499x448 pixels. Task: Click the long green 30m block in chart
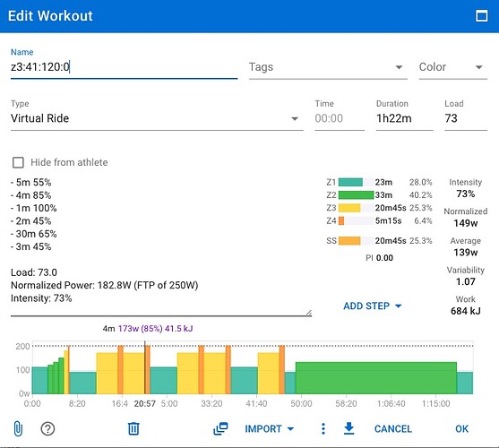coord(376,378)
